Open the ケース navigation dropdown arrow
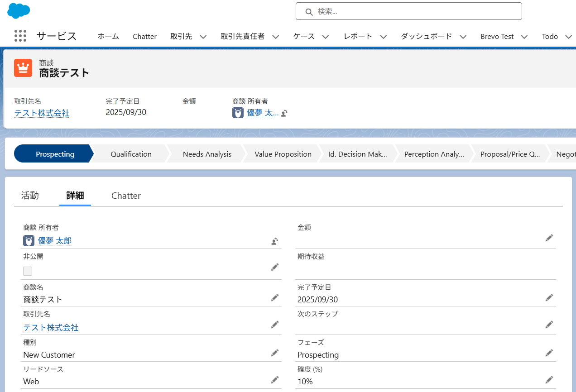 325,37
